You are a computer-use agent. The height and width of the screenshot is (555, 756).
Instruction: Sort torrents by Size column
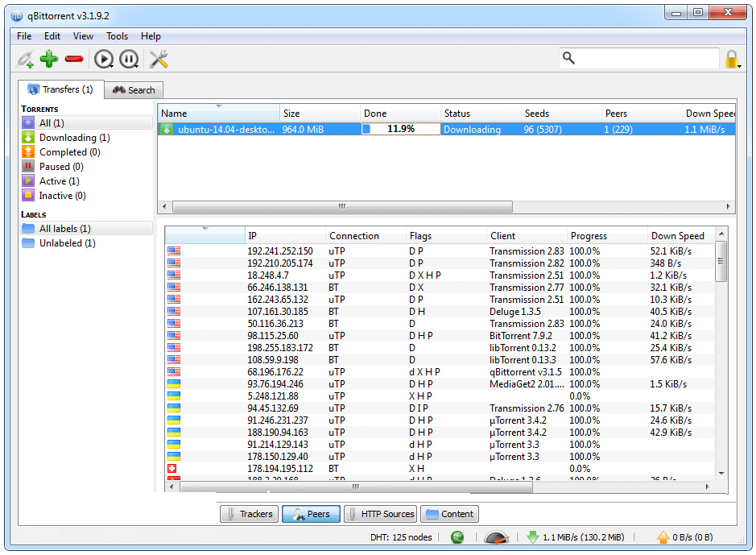click(x=320, y=114)
